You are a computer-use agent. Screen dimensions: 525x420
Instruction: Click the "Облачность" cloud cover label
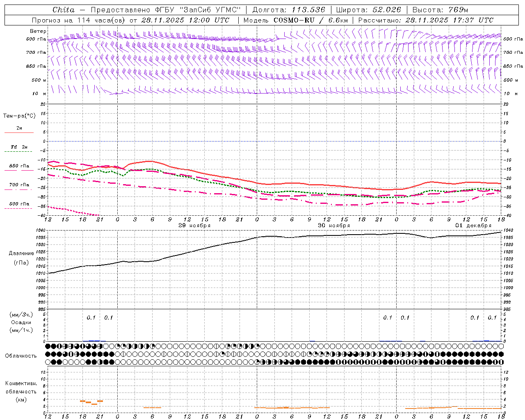(21, 356)
